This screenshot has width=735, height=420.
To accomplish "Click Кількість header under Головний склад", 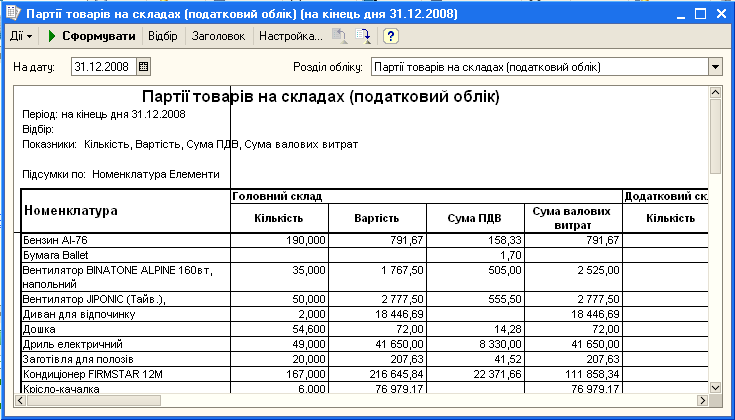I will [x=279, y=218].
